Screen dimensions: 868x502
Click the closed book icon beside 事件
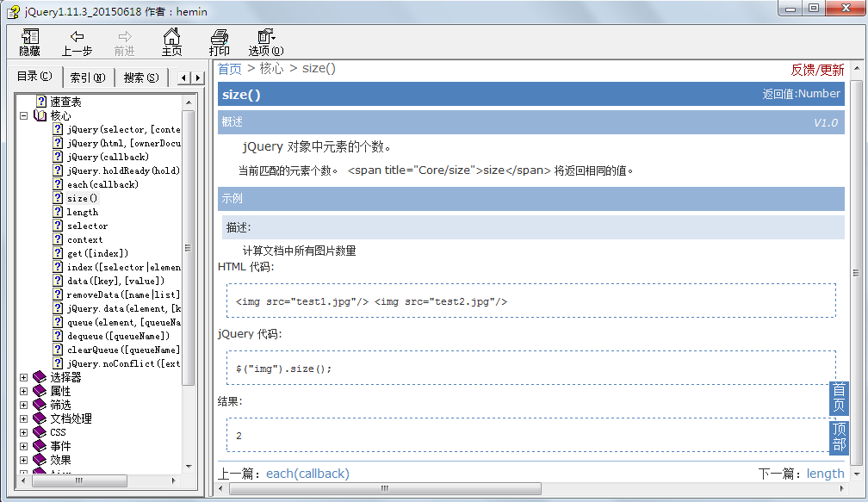tap(40, 446)
